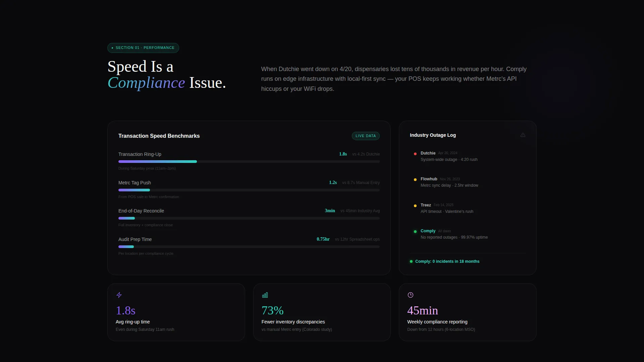Click the 'Audit Prep Time' label
Screen dimensions: 644x362
pos(135,239)
